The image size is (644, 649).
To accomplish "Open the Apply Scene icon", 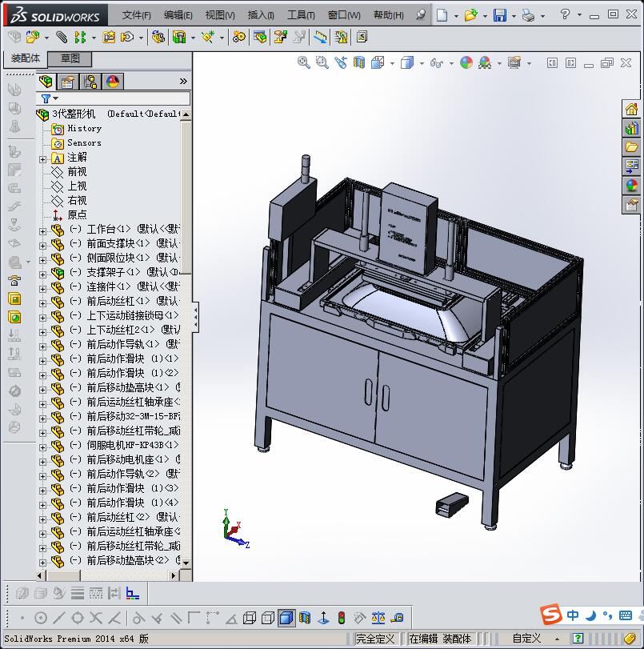I will click(485, 63).
